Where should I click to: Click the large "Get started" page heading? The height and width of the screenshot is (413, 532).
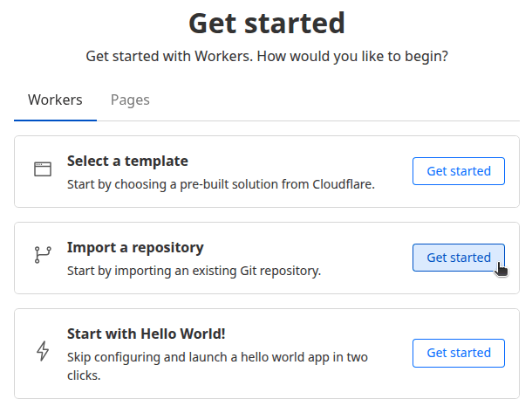pyautogui.click(x=266, y=24)
